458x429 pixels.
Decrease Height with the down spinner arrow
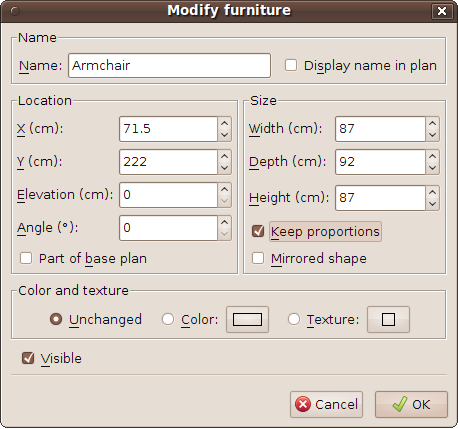(x=433, y=204)
